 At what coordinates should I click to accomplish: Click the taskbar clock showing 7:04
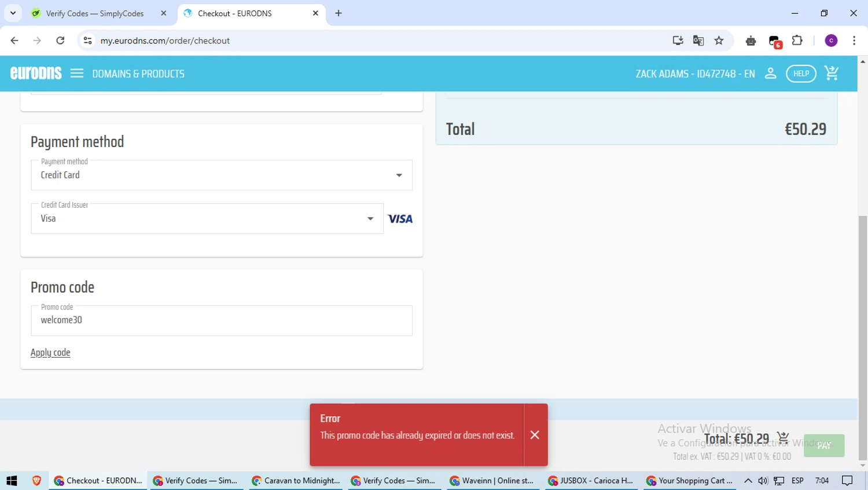(x=822, y=481)
